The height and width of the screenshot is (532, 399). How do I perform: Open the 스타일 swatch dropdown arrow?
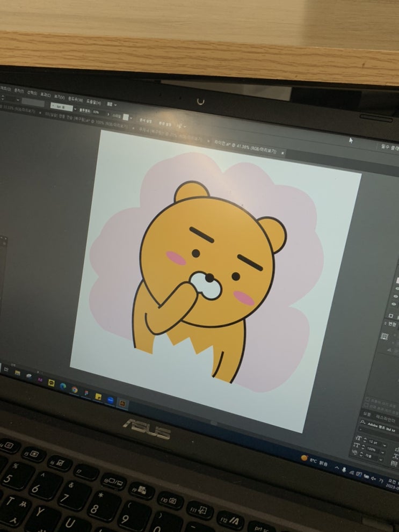click(x=131, y=118)
